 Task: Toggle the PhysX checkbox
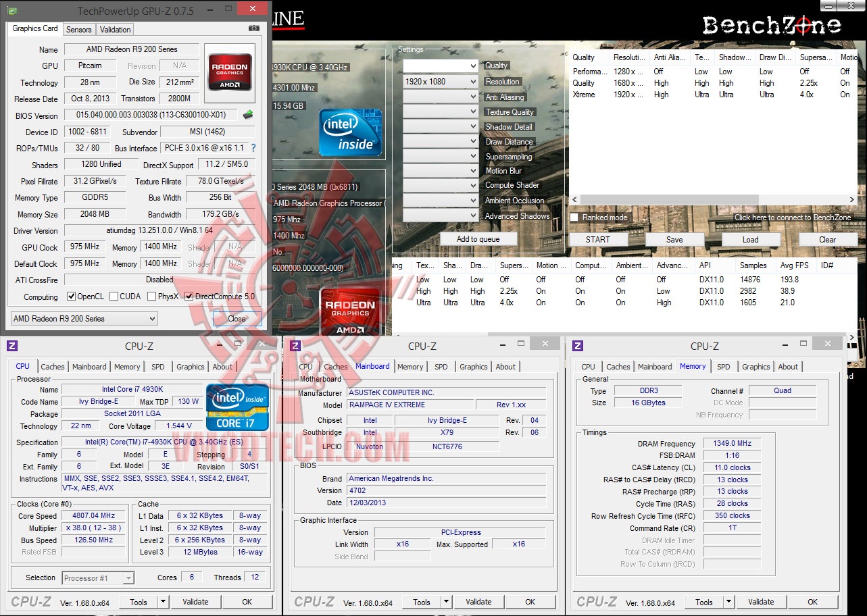pyautogui.click(x=151, y=297)
